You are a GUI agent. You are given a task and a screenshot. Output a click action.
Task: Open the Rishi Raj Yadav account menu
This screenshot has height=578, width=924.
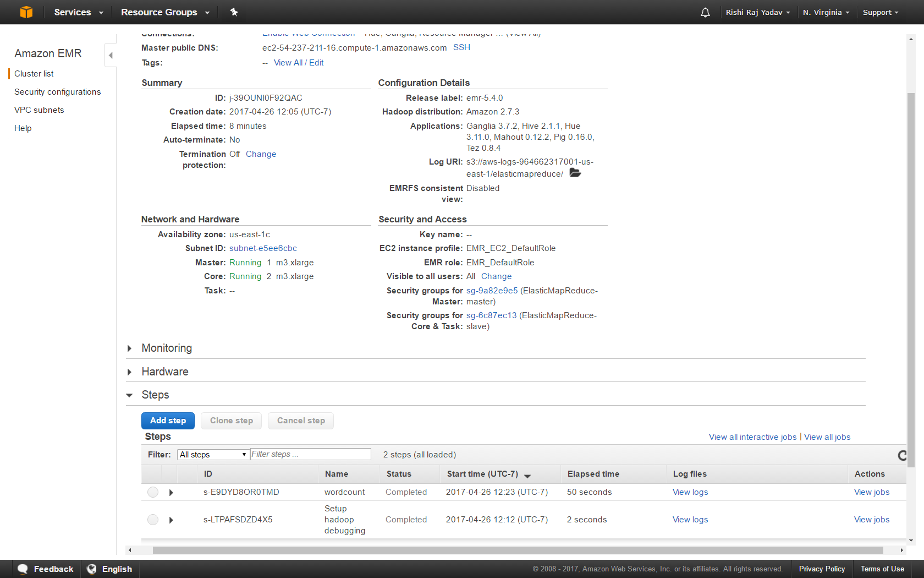pos(757,12)
